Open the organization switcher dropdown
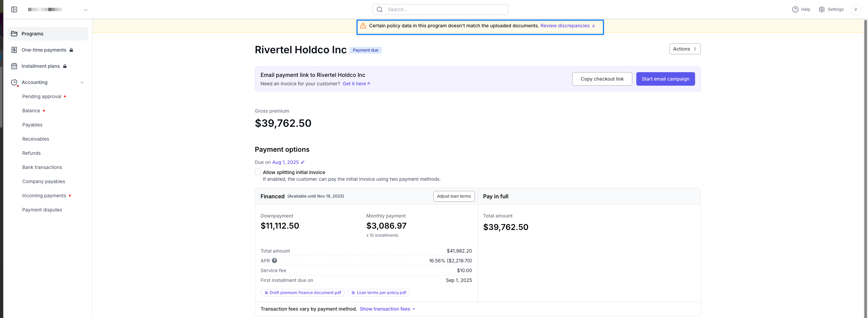The image size is (868, 318). tap(85, 10)
